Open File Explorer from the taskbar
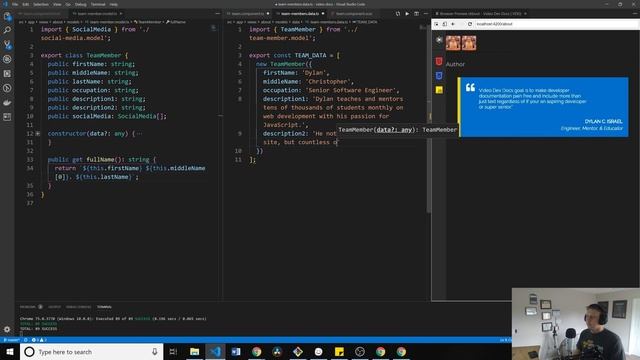This screenshot has height=360, width=640. point(195,351)
